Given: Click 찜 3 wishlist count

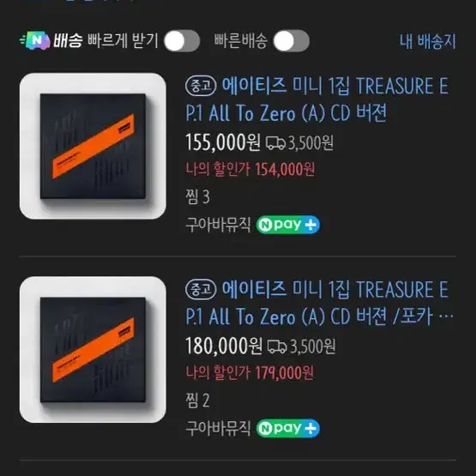Looking at the screenshot, I should click(197, 197).
